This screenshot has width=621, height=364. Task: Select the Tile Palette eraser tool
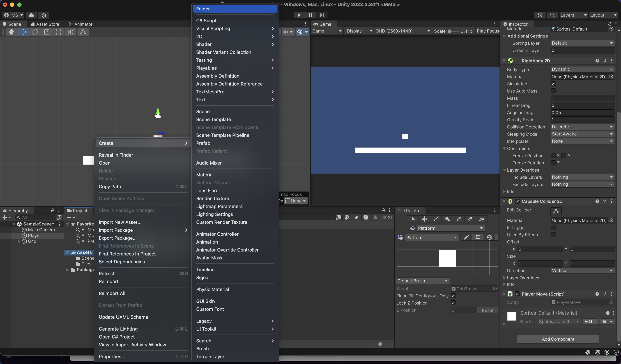(x=470, y=219)
